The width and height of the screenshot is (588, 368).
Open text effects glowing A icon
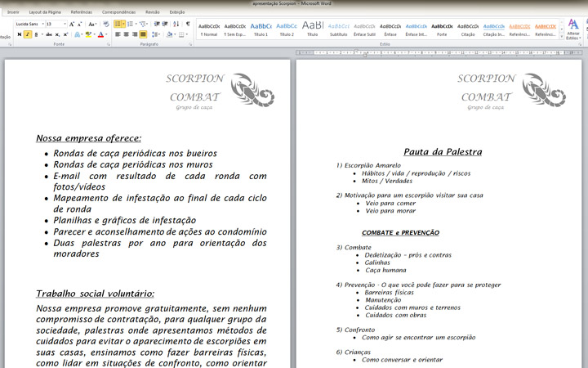point(77,34)
